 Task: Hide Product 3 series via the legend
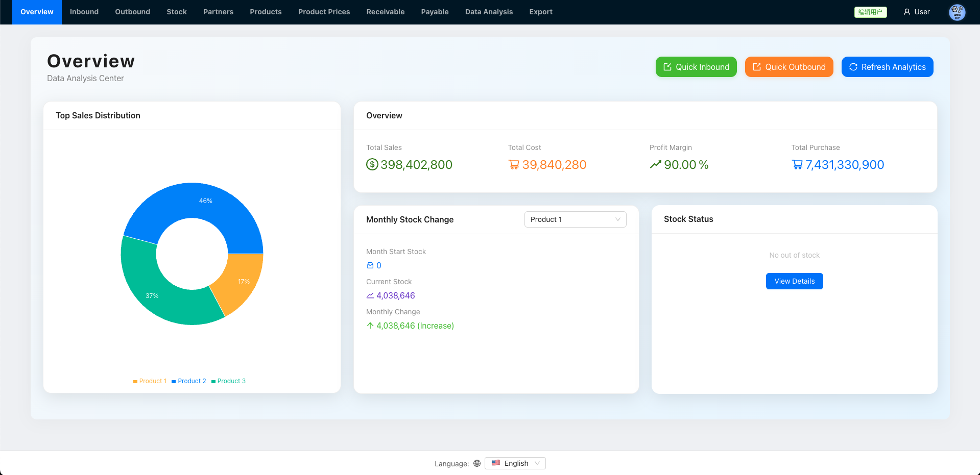[x=228, y=381]
